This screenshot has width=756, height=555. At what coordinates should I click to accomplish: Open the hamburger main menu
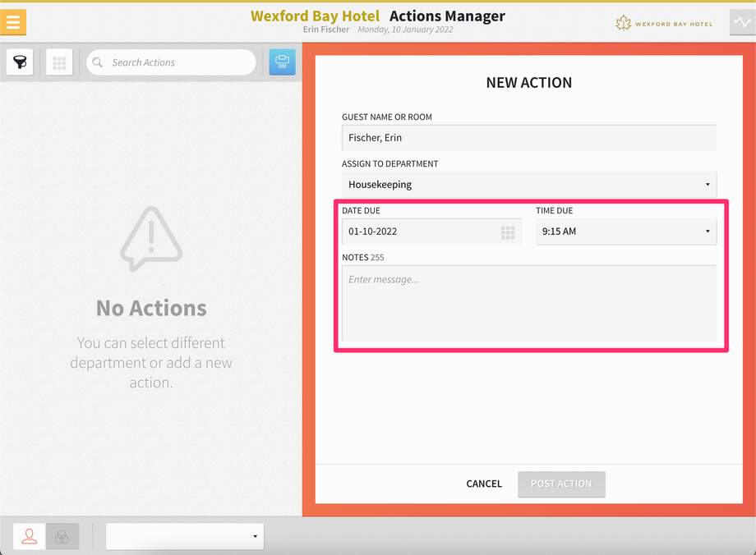(13, 22)
